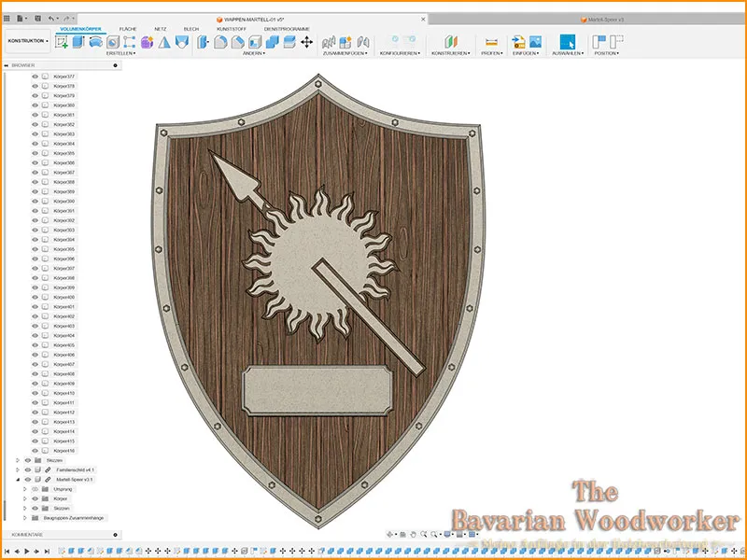This screenshot has height=560, width=747.
Task: Open the Einfügen menu
Action: (526, 53)
